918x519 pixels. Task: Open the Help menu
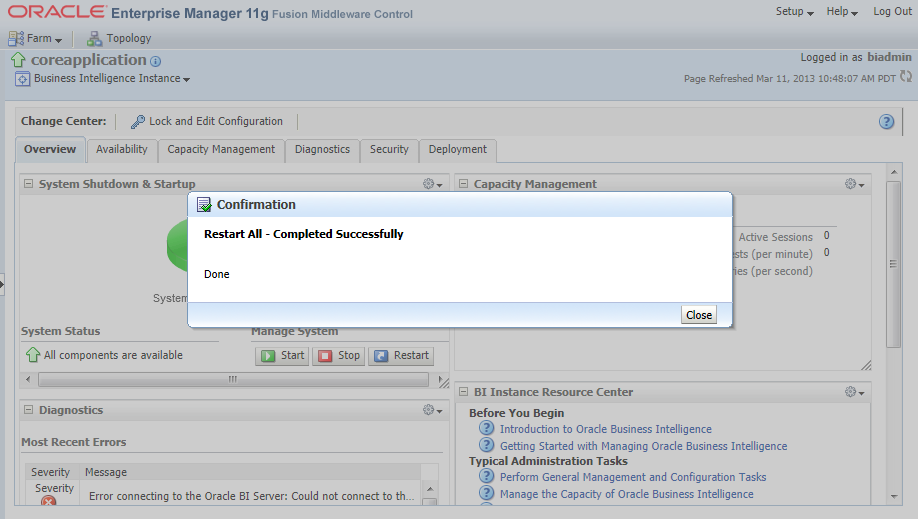click(x=842, y=12)
